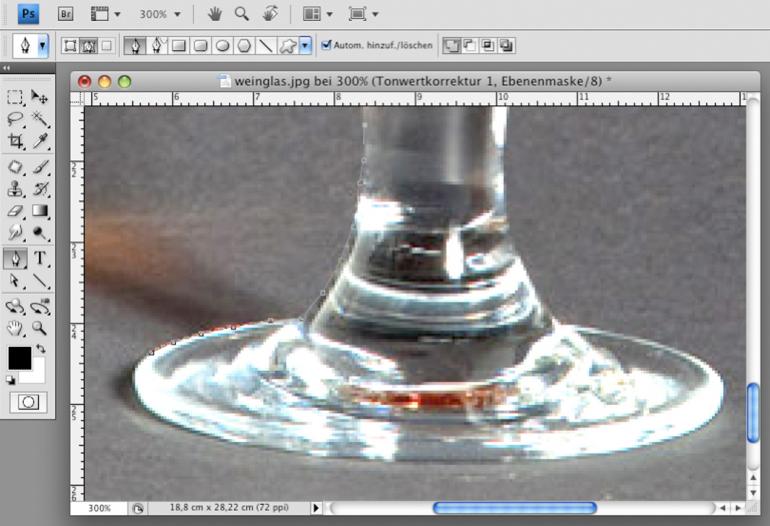This screenshot has width=770, height=526.
Task: Enable Shape Layers mode in options bar
Action: point(70,46)
